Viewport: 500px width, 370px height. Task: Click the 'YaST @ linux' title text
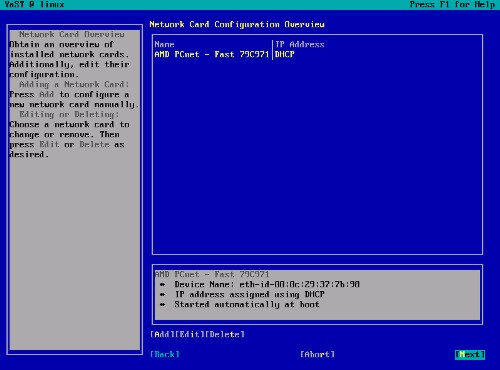coord(34,5)
